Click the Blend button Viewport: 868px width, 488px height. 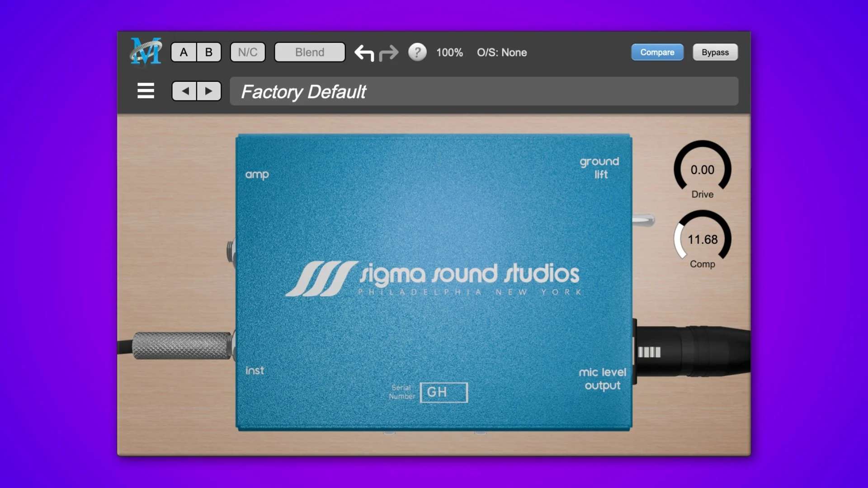pyautogui.click(x=310, y=52)
